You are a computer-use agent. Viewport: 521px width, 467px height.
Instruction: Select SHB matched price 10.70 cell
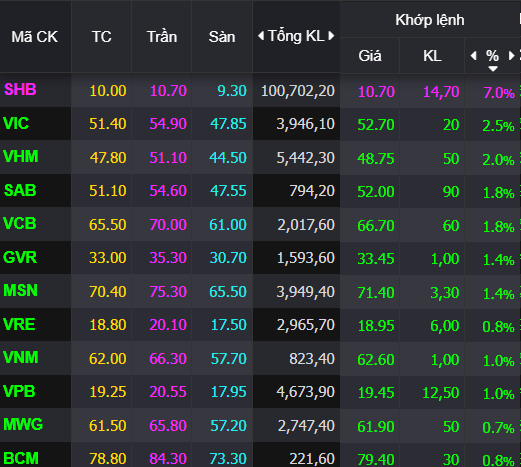(x=376, y=91)
